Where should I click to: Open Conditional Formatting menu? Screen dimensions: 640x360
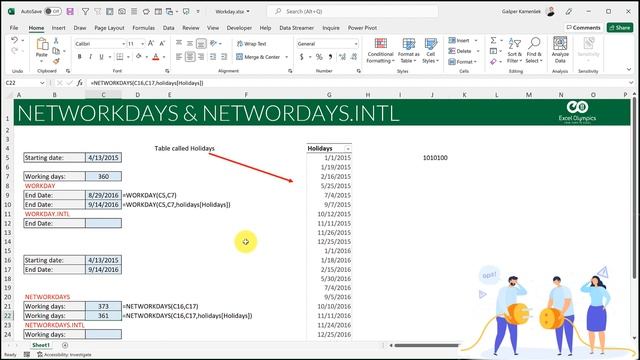click(x=380, y=50)
